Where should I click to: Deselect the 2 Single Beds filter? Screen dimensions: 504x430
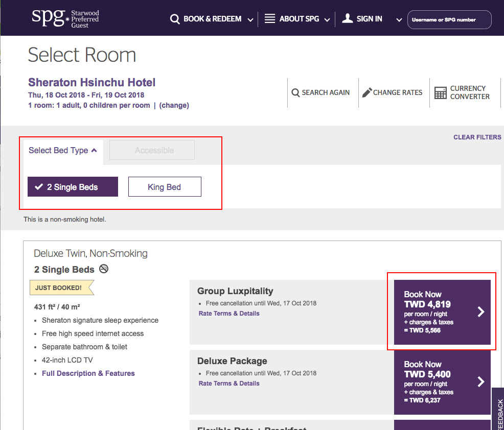click(x=73, y=186)
